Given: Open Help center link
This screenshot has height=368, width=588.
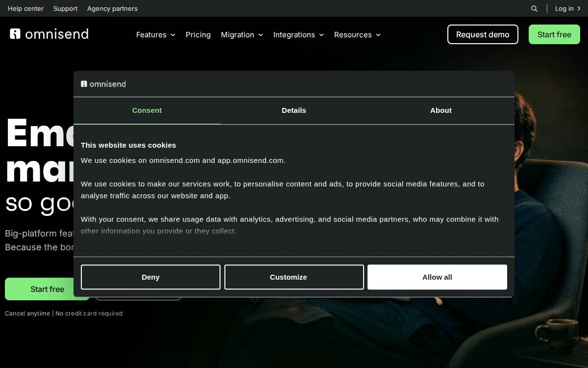Looking at the screenshot, I should pos(25,8).
